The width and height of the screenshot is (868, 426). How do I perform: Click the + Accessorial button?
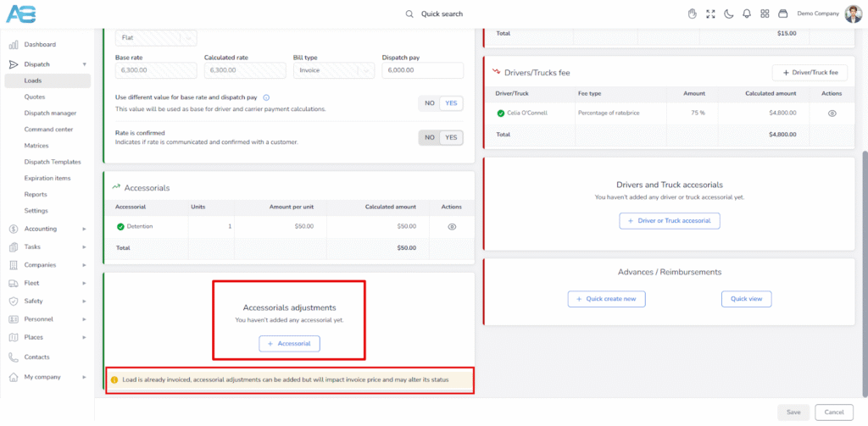[289, 343]
